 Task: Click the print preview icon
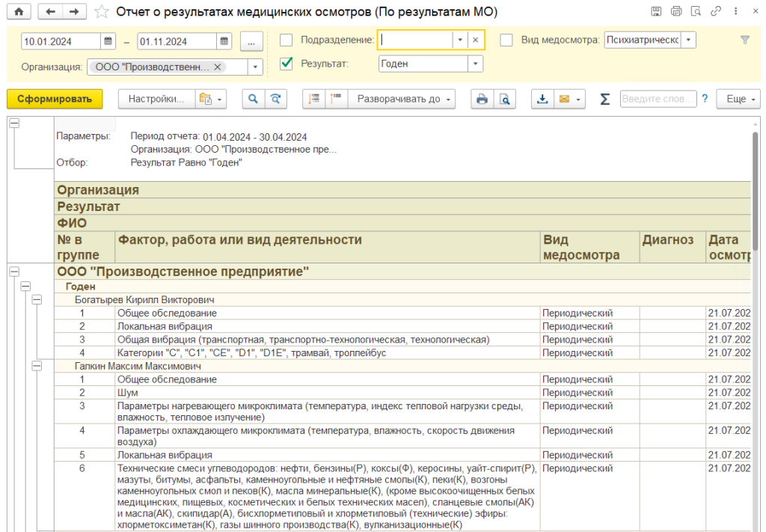tap(504, 99)
